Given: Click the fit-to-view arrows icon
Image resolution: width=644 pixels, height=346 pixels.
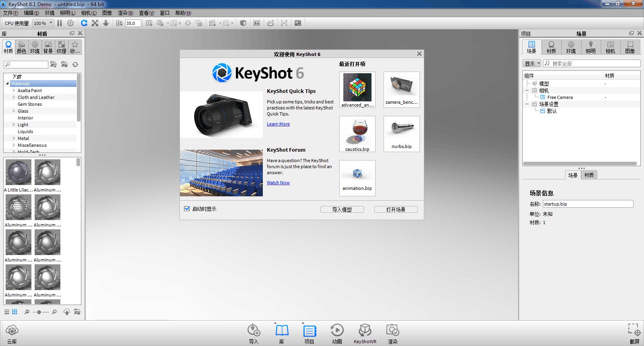Looking at the screenshot, I should click(95, 23).
